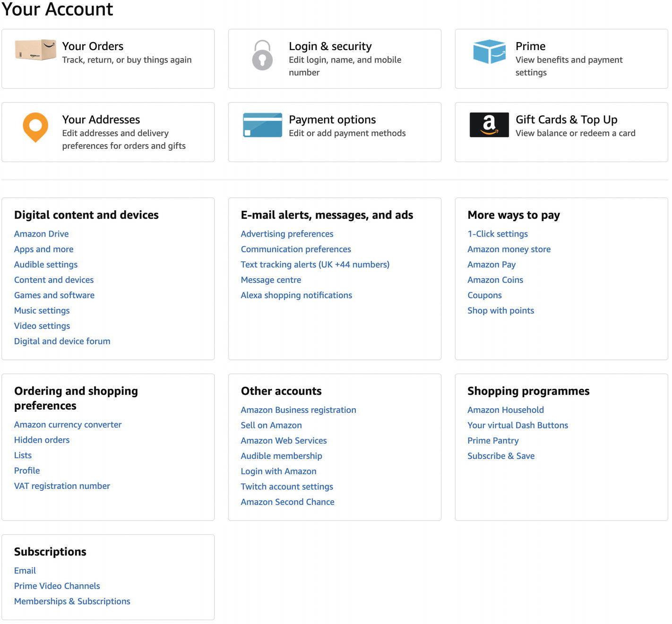Open Advertising preferences
This screenshot has height=624, width=672.
[x=287, y=234]
